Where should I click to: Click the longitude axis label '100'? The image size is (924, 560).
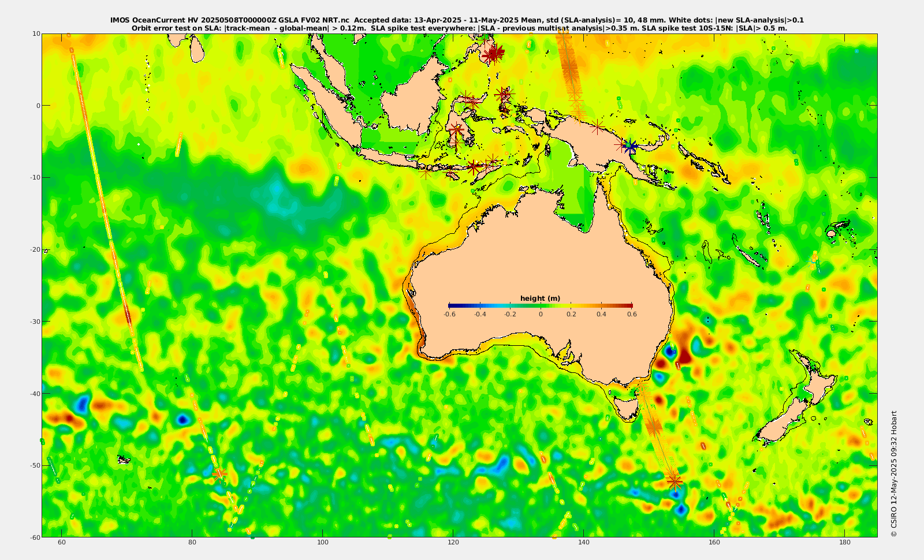[323, 543]
